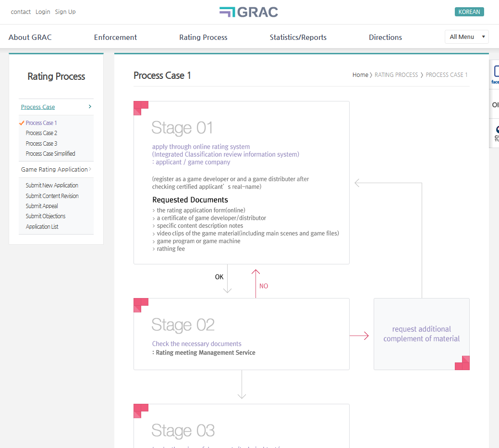Click the pink corner icon on Stage 02
499x448 pixels.
[140, 305]
